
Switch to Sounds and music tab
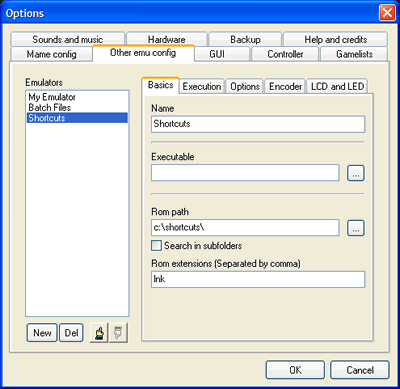[68, 39]
